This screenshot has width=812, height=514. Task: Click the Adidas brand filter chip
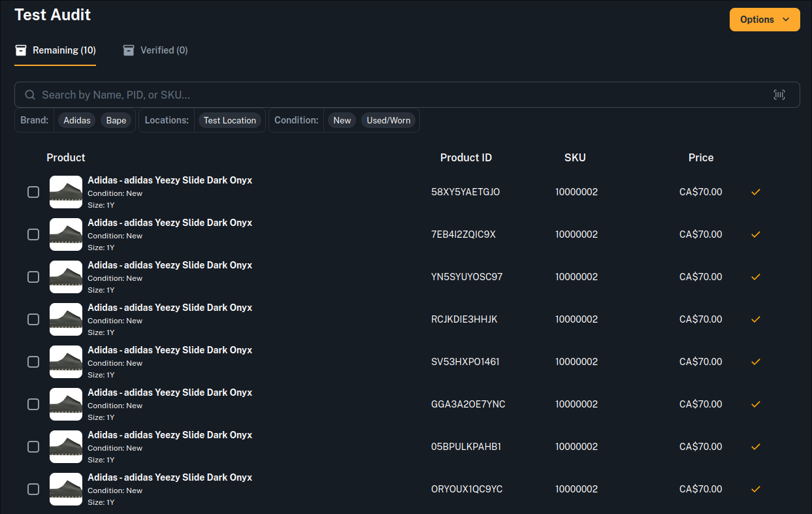point(77,120)
